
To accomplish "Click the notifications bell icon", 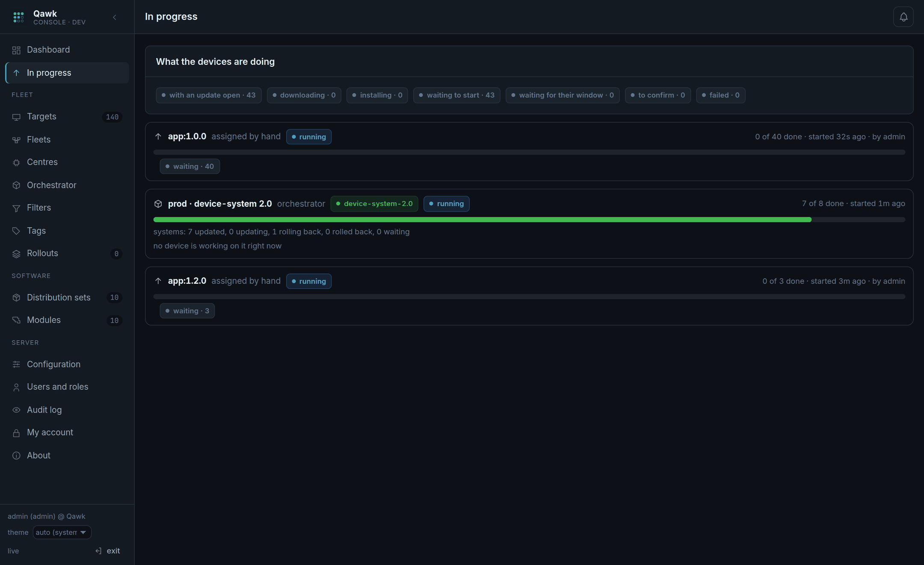I will pos(903,17).
